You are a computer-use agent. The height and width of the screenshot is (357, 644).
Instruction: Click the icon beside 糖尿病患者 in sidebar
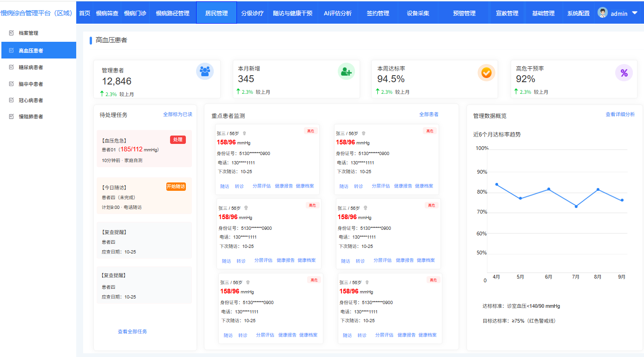12,67
